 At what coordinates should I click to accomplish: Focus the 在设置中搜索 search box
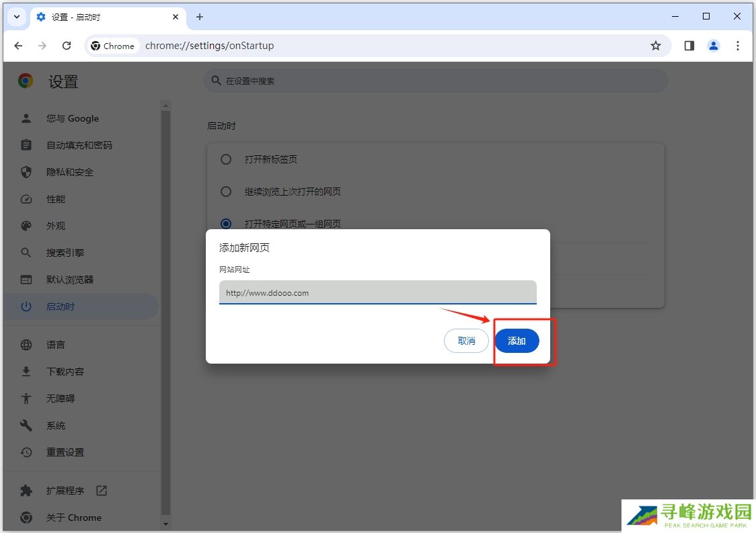[435, 81]
